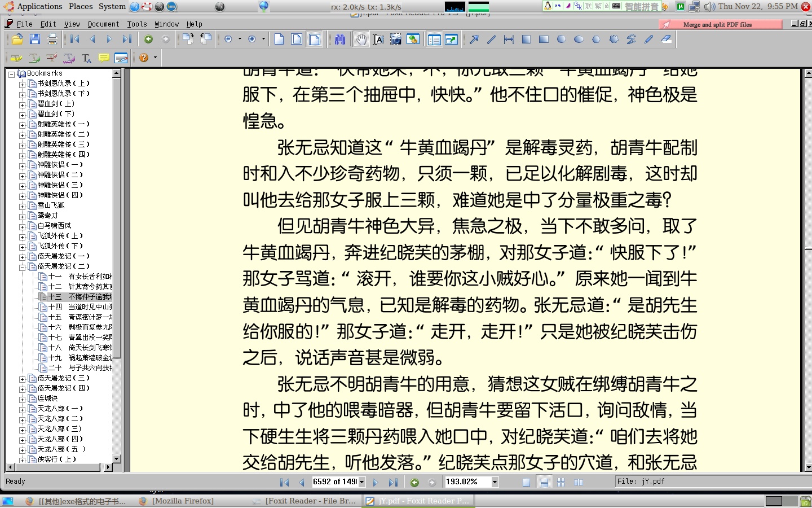The image size is (812, 508).
Task: Go to previous view green arrow, top toolbar
Action: point(149,39)
